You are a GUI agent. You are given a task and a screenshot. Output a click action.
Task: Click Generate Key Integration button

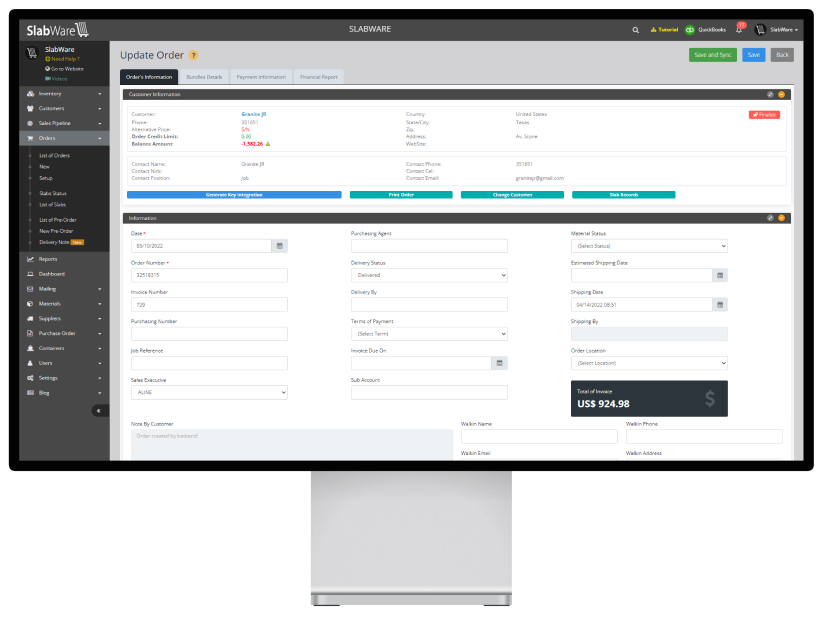point(234,195)
